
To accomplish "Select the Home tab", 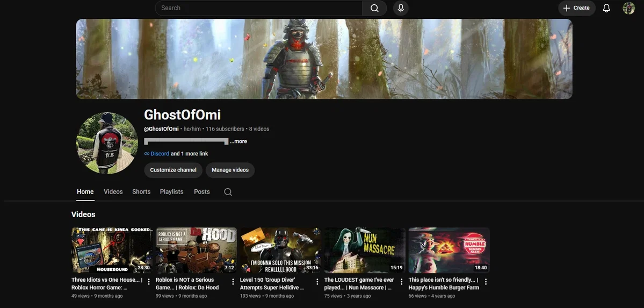I will click(85, 191).
